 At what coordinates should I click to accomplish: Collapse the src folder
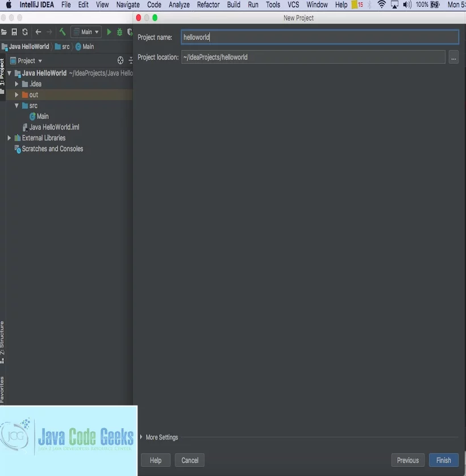(16, 106)
